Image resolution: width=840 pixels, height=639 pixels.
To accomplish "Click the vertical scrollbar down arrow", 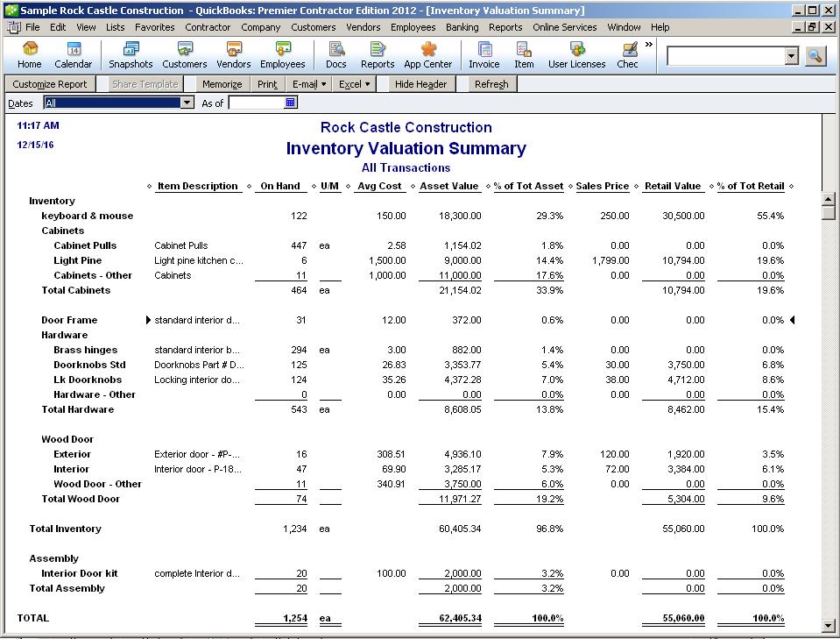I will (x=829, y=624).
